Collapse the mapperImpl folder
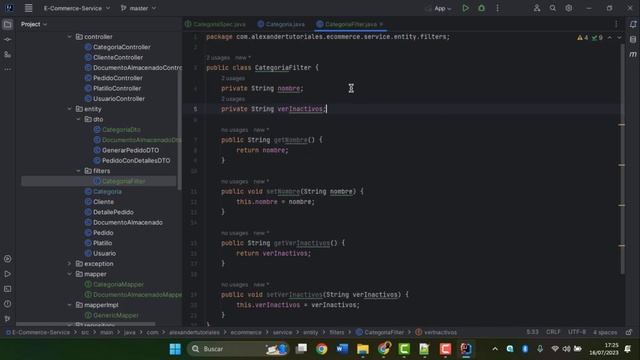 69,305
